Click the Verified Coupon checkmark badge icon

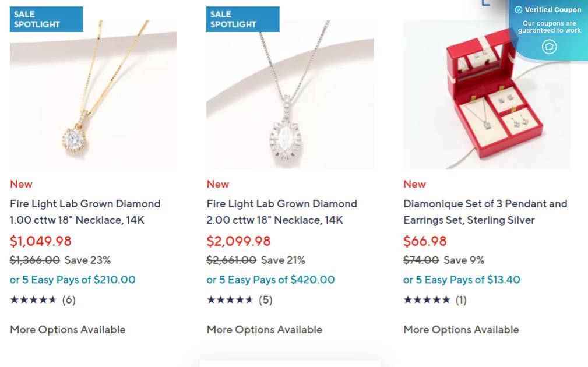pyautogui.click(x=518, y=10)
